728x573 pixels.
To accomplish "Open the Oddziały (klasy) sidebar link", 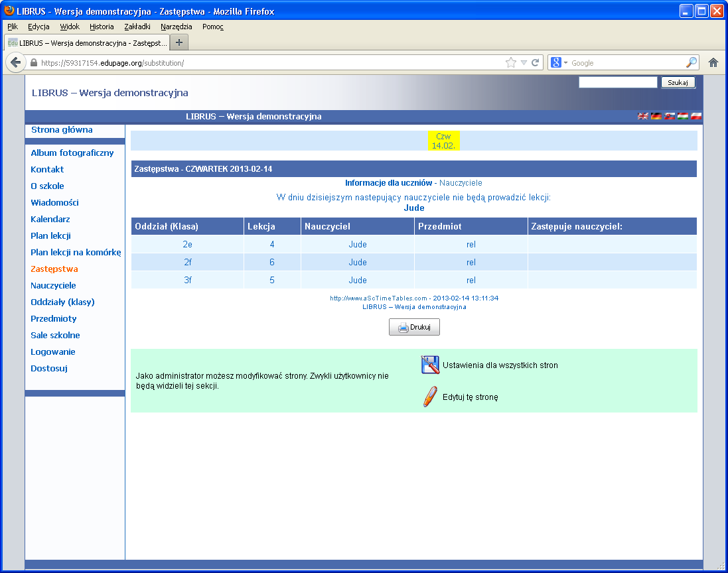I will 62,302.
